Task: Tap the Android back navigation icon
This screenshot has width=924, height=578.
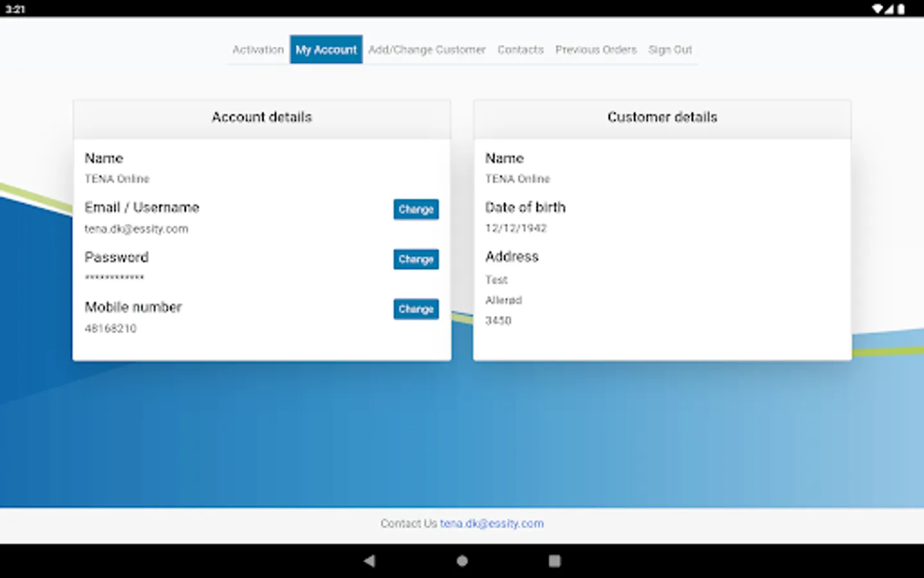Action: click(369, 561)
